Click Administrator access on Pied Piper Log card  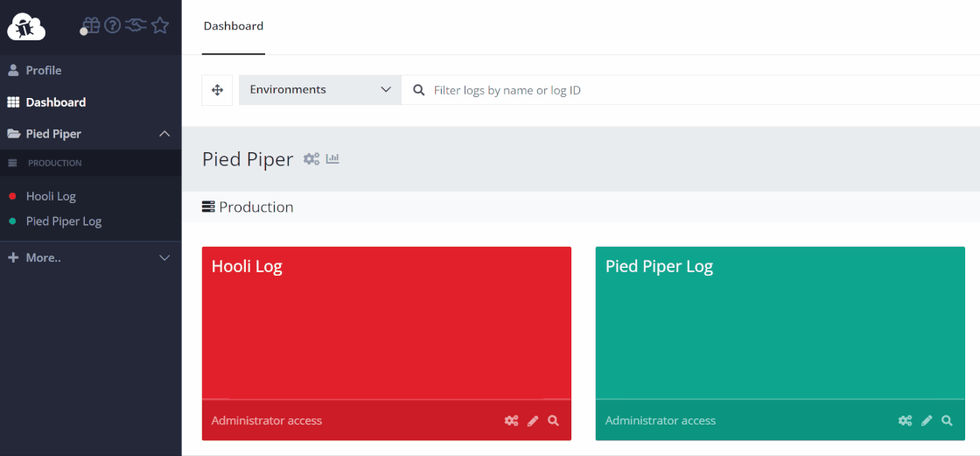coord(661,420)
